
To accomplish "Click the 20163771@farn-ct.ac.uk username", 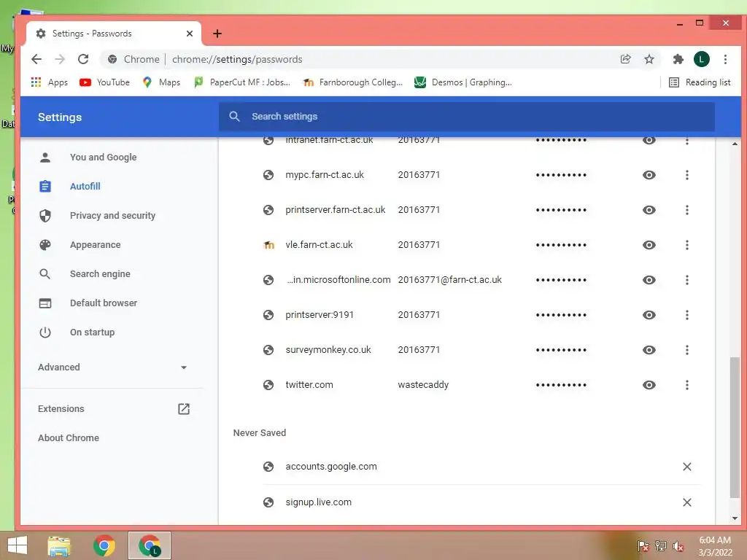I will (449, 280).
